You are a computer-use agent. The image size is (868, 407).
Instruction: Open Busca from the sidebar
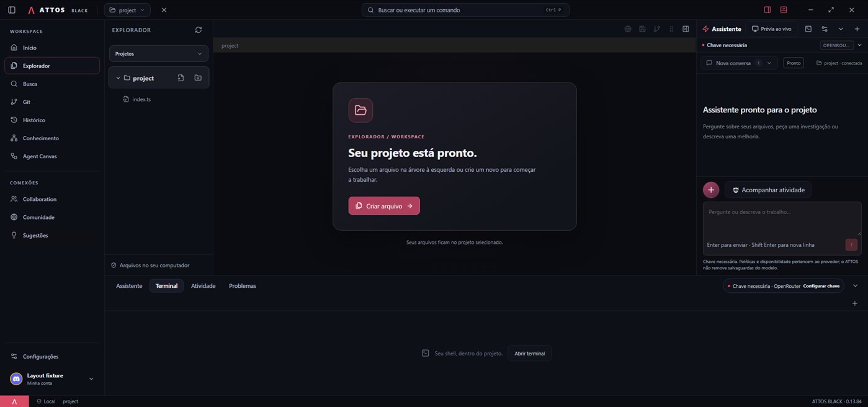pos(52,84)
